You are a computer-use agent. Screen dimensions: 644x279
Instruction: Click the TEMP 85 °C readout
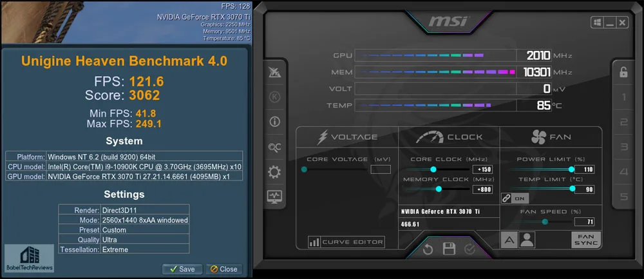(544, 106)
